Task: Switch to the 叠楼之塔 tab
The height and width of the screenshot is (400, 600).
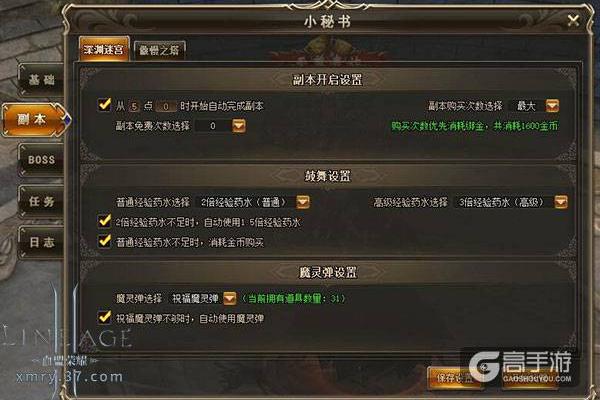Action: pos(159,50)
